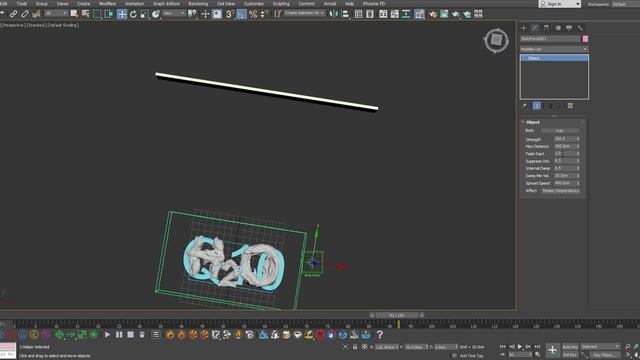The height and width of the screenshot is (360, 640).
Task: Start the Phoenix simulation with play button
Action: click(107, 335)
